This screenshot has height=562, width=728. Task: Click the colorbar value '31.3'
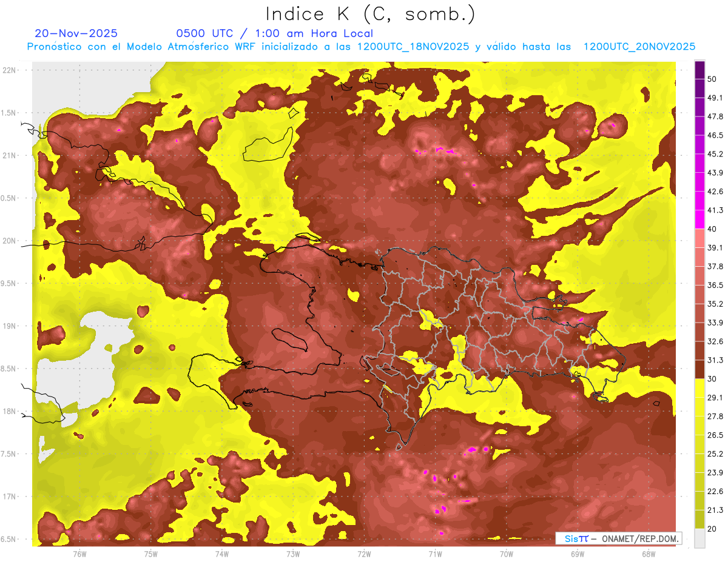(715, 360)
